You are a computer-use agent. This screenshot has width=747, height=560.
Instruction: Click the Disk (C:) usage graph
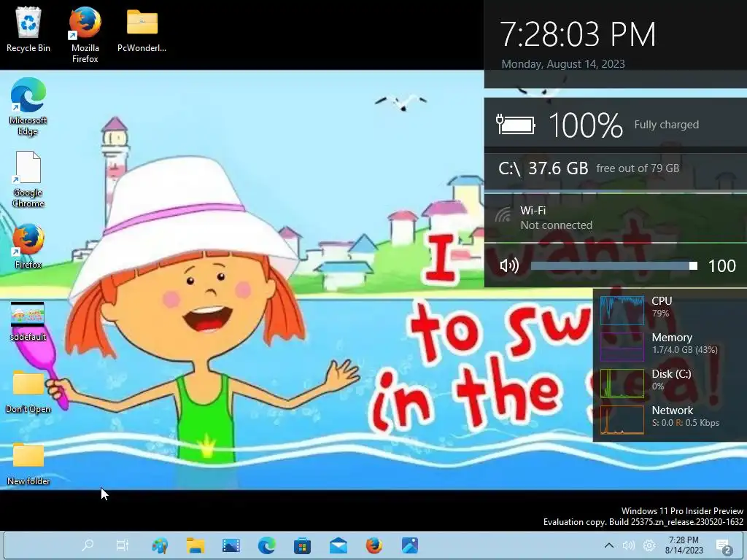point(622,384)
